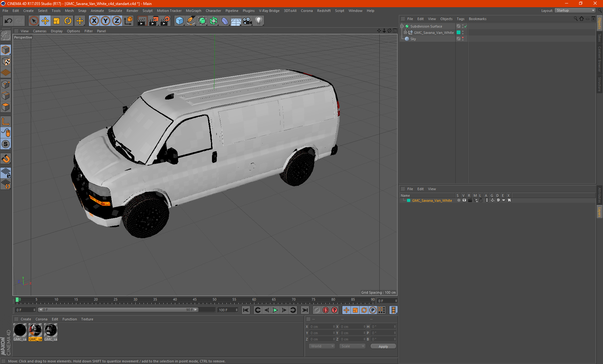Toggle Snap (S) icon
Image resolution: width=603 pixels, height=364 pixels.
[6, 144]
